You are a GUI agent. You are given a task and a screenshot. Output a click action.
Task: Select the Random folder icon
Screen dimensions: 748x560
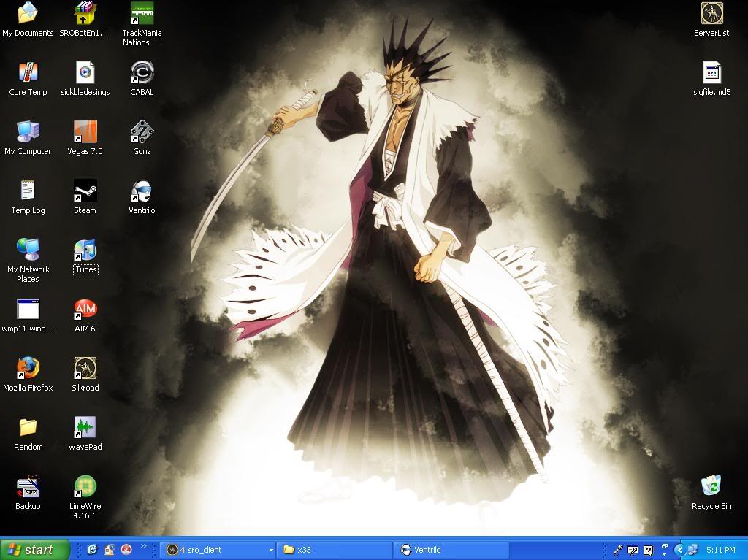28,434
